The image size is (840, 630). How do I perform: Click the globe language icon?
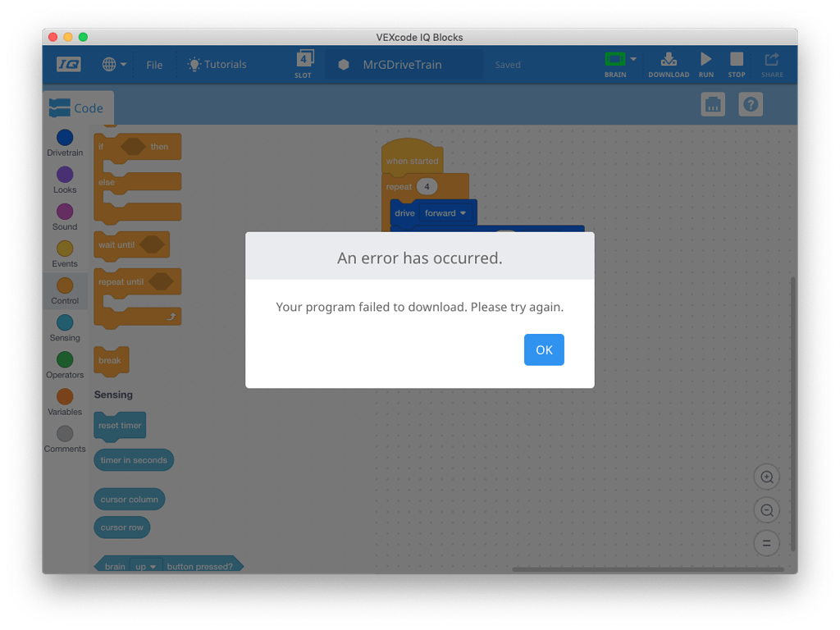tap(110, 64)
